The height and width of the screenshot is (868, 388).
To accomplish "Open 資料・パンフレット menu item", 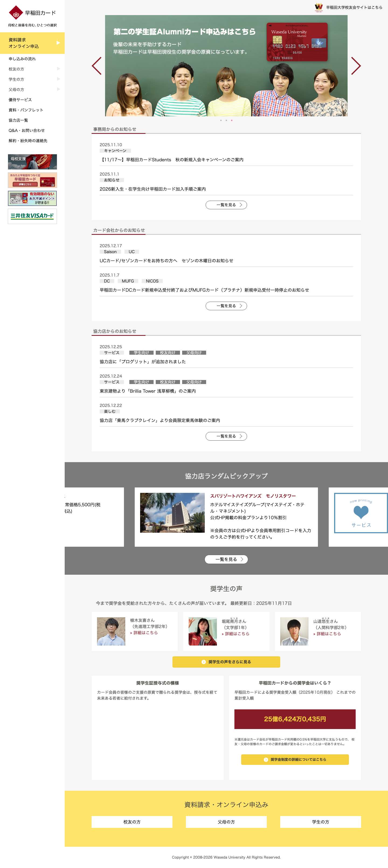I will pos(26,110).
